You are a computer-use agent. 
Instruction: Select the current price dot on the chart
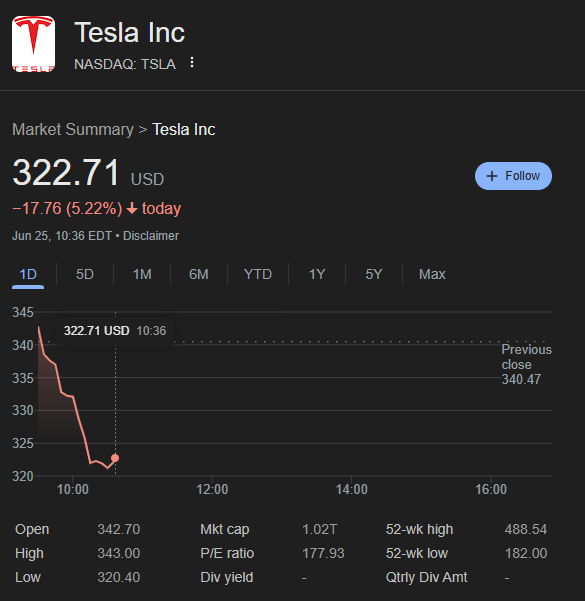tap(115, 458)
